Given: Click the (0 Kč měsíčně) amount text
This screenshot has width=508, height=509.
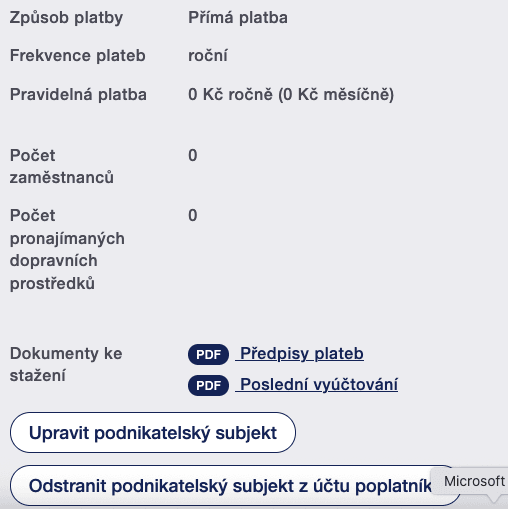Looking at the screenshot, I should coord(336,94).
